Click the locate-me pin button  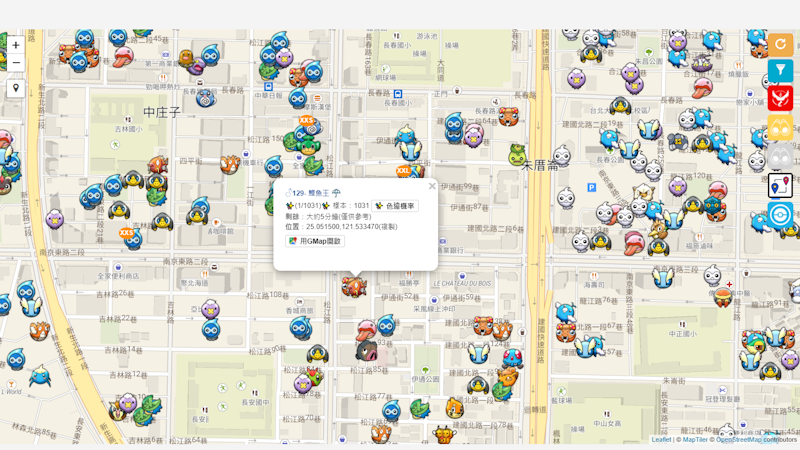[x=16, y=89]
